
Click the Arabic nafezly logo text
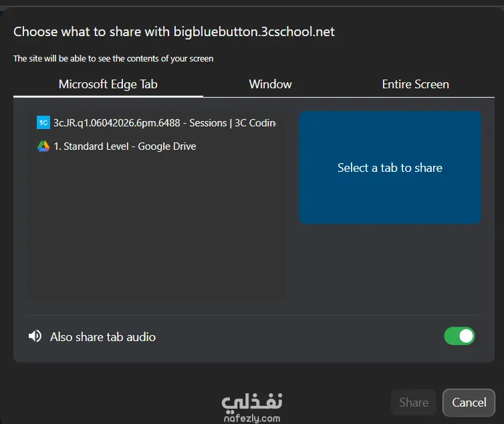tap(252, 403)
